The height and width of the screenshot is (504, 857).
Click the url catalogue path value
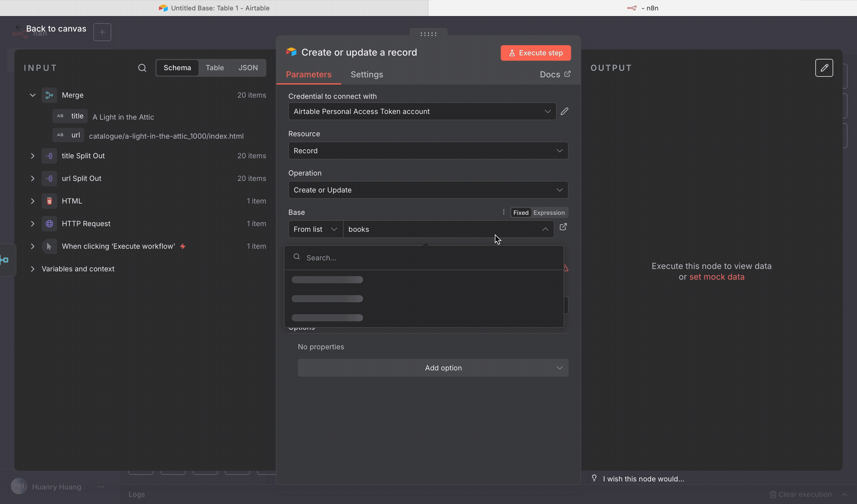pos(166,136)
